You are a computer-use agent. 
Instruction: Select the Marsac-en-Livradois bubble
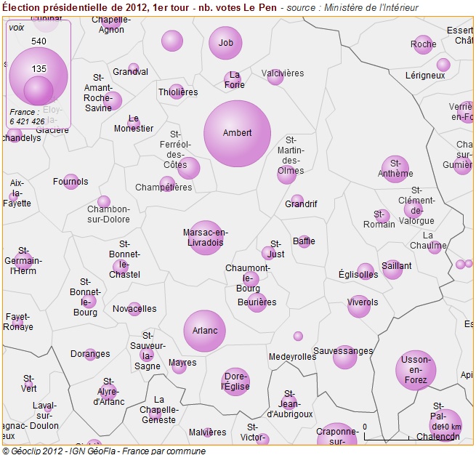coord(206,238)
